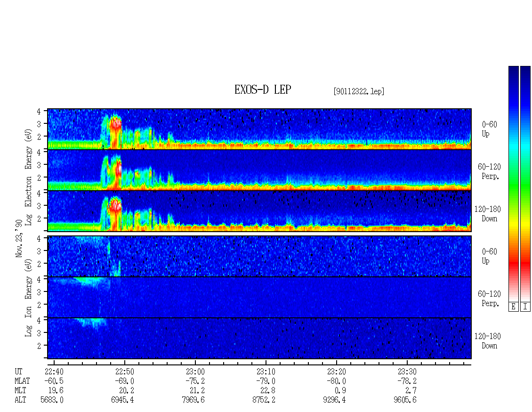Click the MLT row label

point(20,391)
